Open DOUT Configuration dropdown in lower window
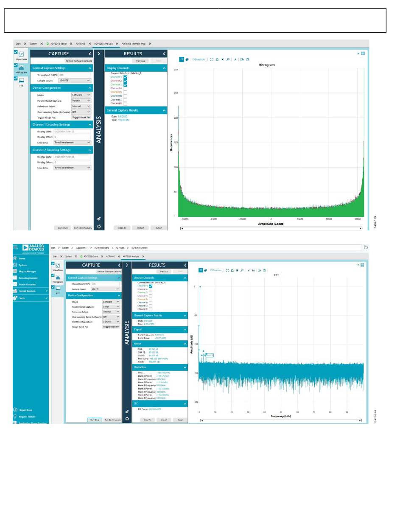 111,322
